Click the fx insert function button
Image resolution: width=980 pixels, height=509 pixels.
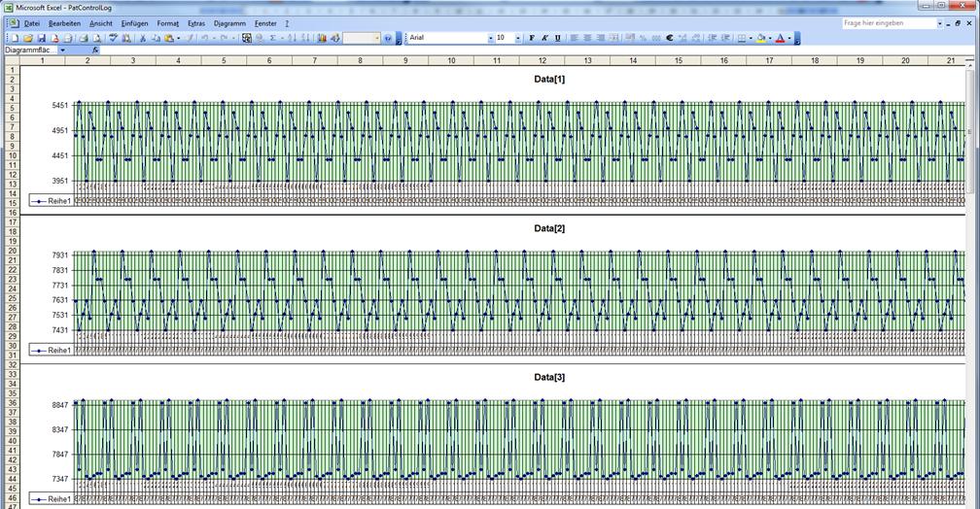(95, 50)
